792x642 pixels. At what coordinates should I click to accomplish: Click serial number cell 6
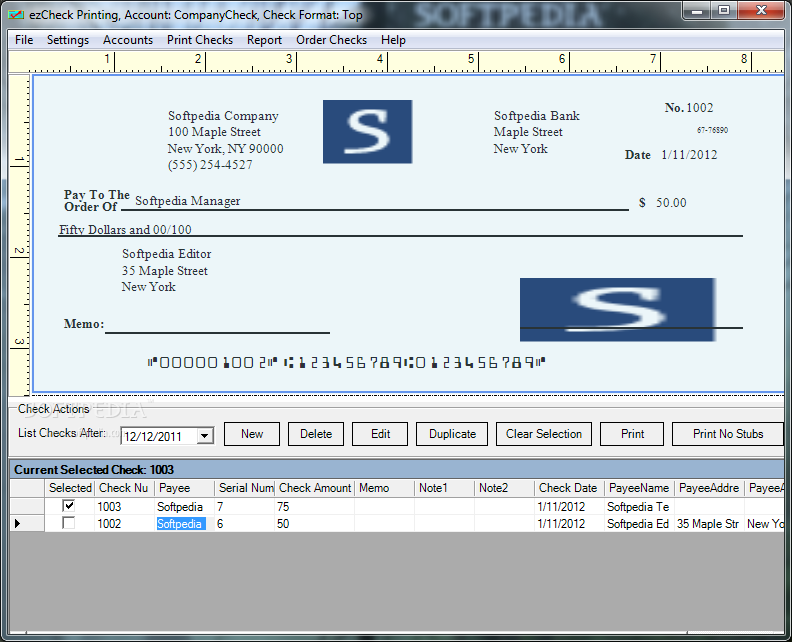(244, 524)
